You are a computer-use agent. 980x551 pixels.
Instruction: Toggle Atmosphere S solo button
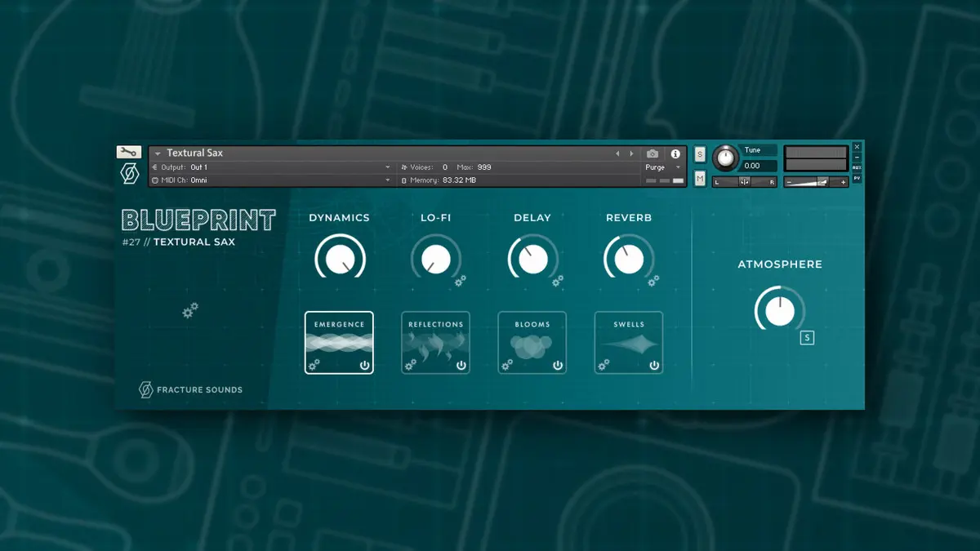click(807, 337)
